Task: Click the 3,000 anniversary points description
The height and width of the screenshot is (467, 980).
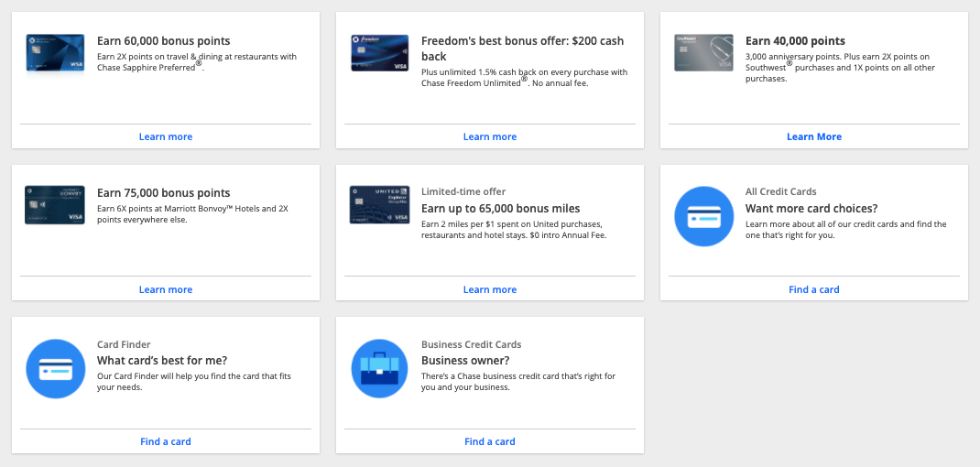Action: (840, 68)
